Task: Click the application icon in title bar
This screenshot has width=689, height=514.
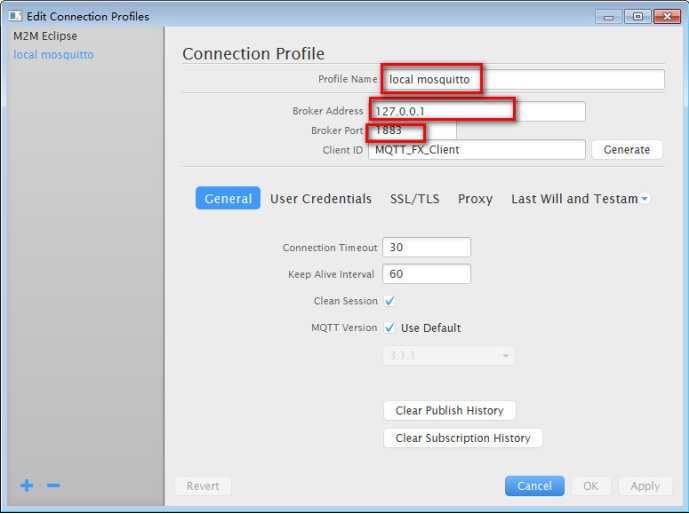Action: [15, 16]
